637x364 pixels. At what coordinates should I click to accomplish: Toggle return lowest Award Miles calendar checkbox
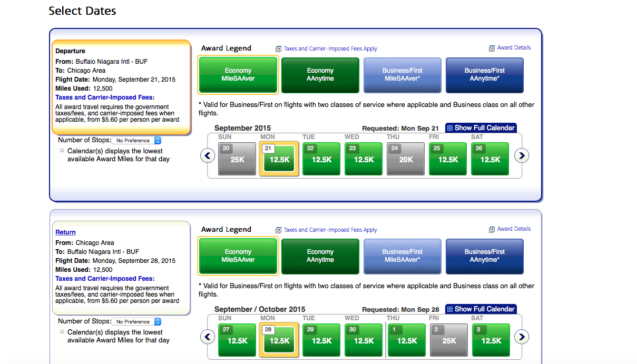click(62, 332)
